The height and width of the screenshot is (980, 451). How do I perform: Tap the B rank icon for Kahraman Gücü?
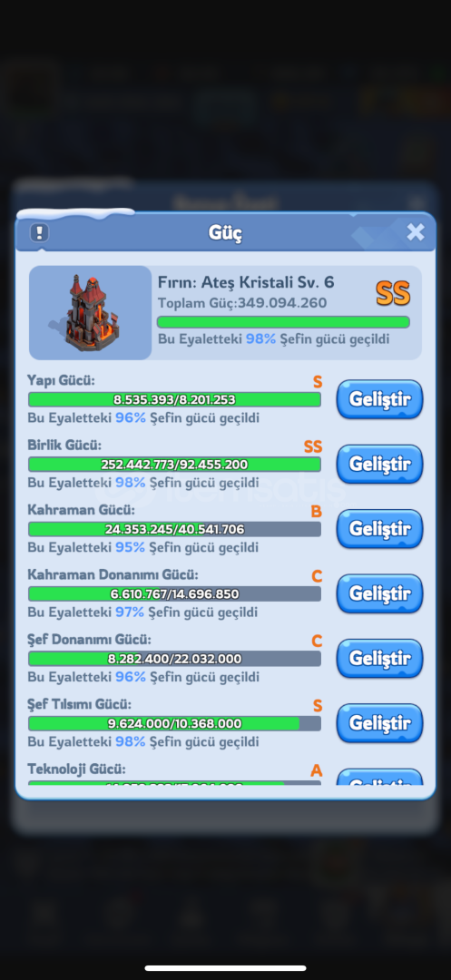coord(316,511)
